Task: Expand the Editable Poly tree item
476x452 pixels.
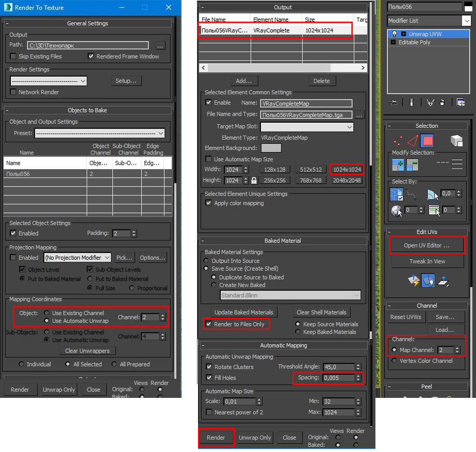Action: (393, 42)
